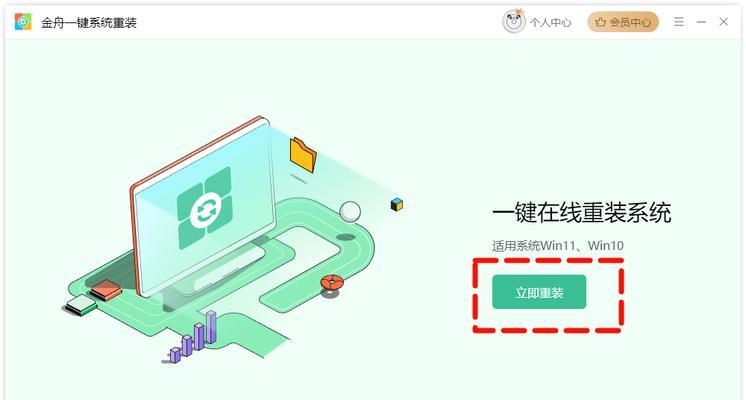Click the 金舟 app logo icon
Screen dimensions: 746x400
point(23,22)
